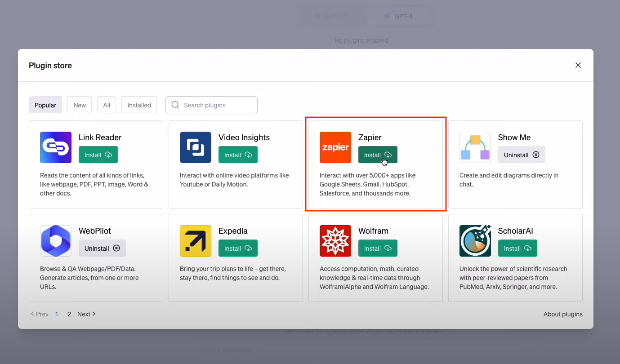Click the 'Reads the content of all kinds' description
620x364 pixels.
point(94,184)
